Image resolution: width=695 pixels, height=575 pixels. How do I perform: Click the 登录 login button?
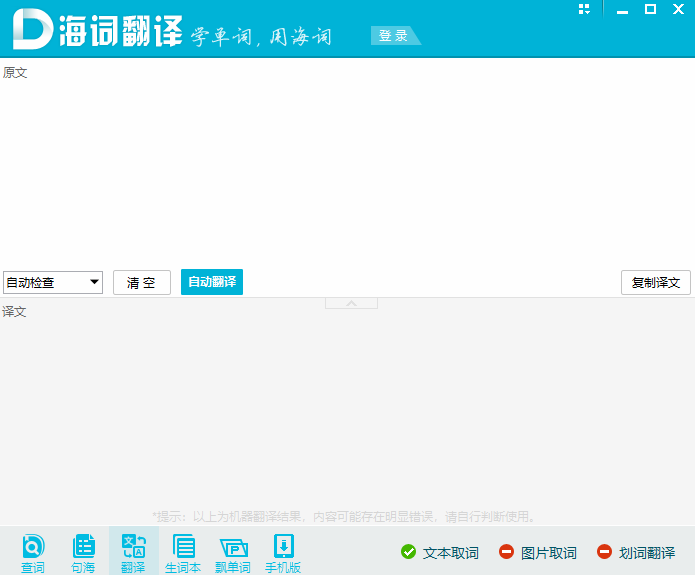tap(394, 35)
